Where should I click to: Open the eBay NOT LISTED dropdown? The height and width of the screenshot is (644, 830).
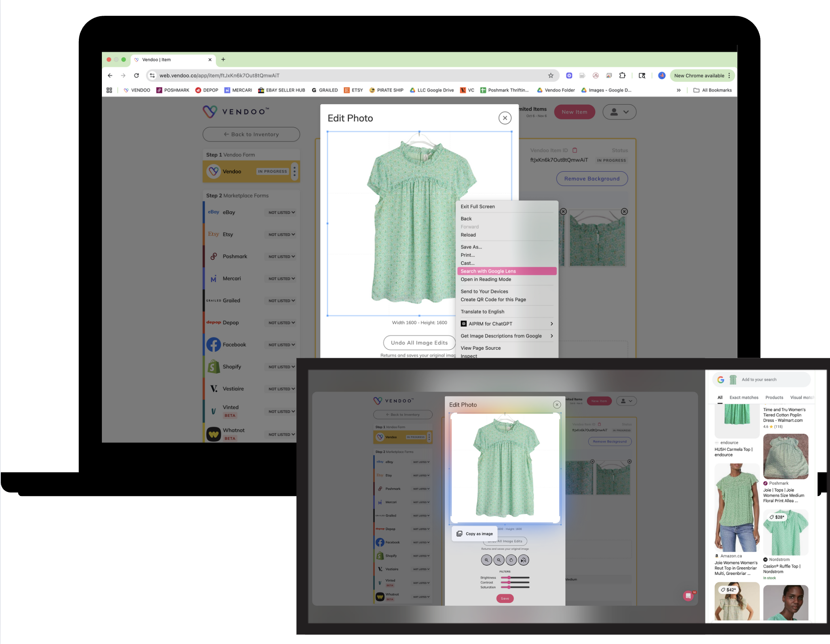click(x=281, y=212)
